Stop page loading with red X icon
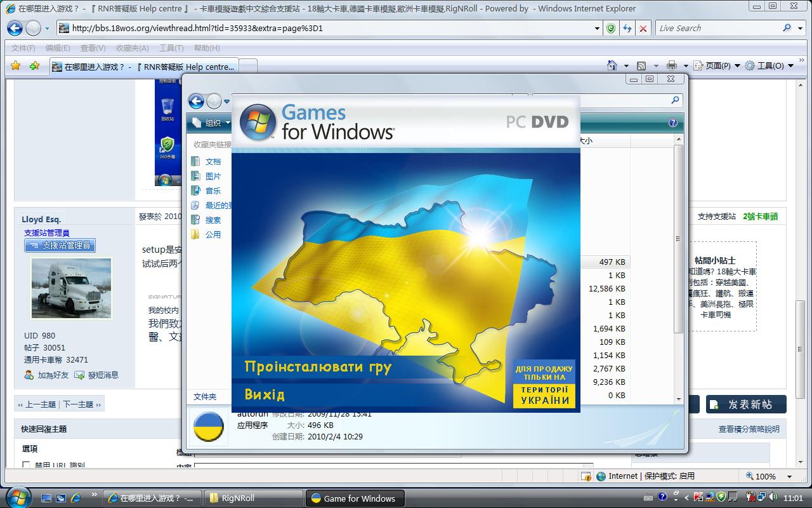 tap(643, 28)
